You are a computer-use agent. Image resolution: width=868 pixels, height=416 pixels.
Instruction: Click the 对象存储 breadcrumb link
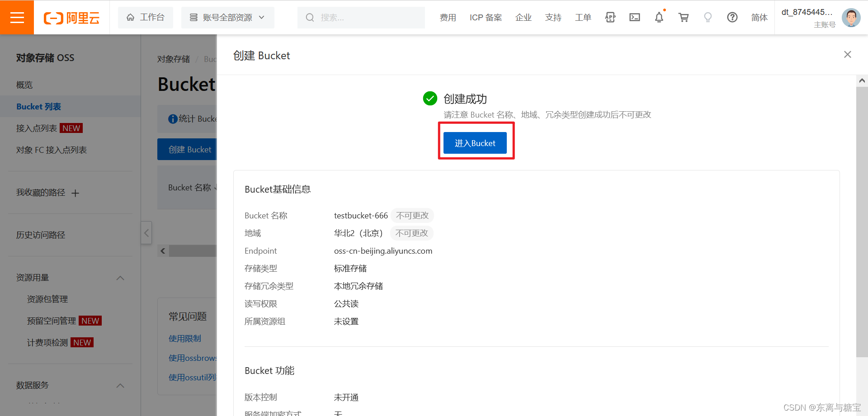pos(174,59)
